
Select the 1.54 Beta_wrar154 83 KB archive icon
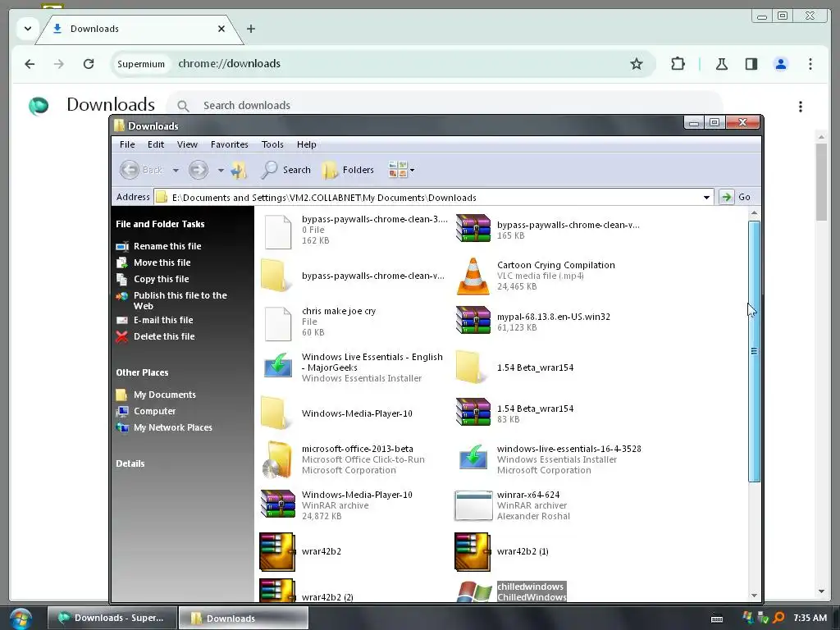pos(473,412)
